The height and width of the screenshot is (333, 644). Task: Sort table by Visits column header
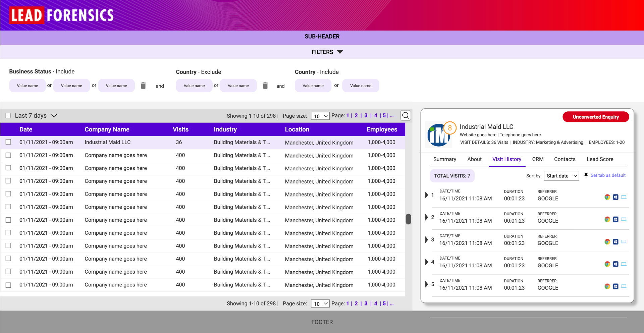[x=180, y=129]
